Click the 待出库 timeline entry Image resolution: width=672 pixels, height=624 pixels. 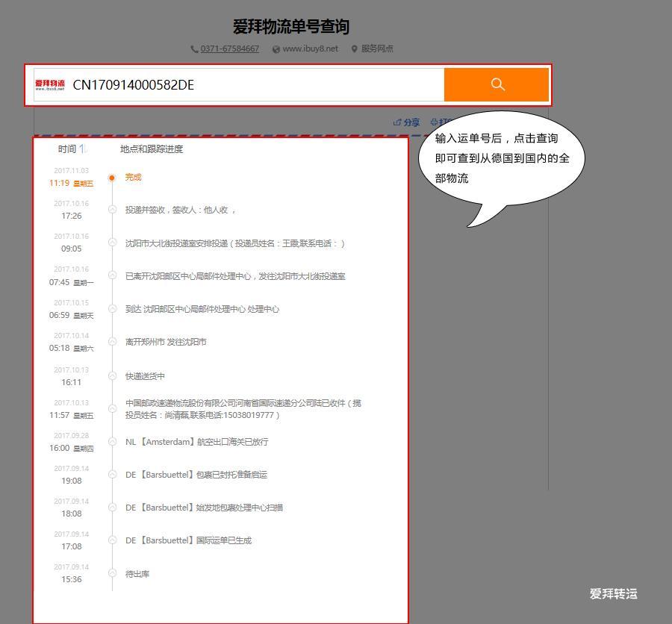click(137, 574)
